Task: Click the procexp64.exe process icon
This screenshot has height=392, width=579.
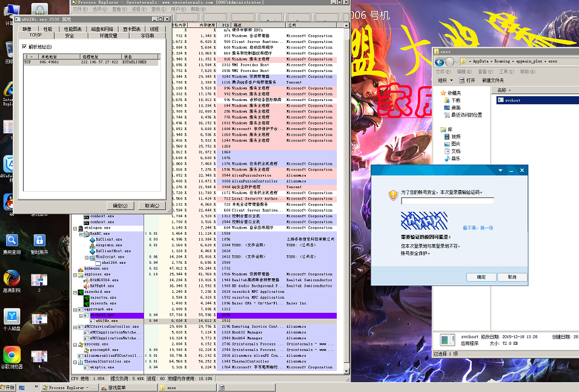Action: 87,350
